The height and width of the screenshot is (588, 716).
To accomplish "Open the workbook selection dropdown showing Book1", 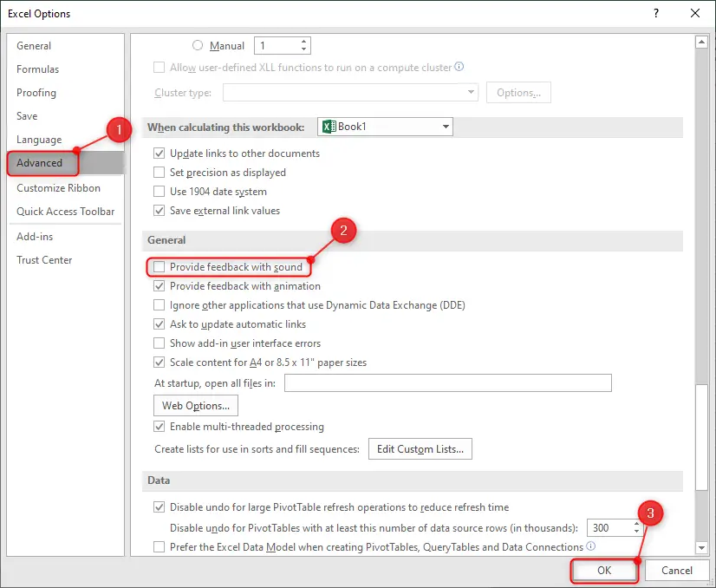I will tap(444, 127).
